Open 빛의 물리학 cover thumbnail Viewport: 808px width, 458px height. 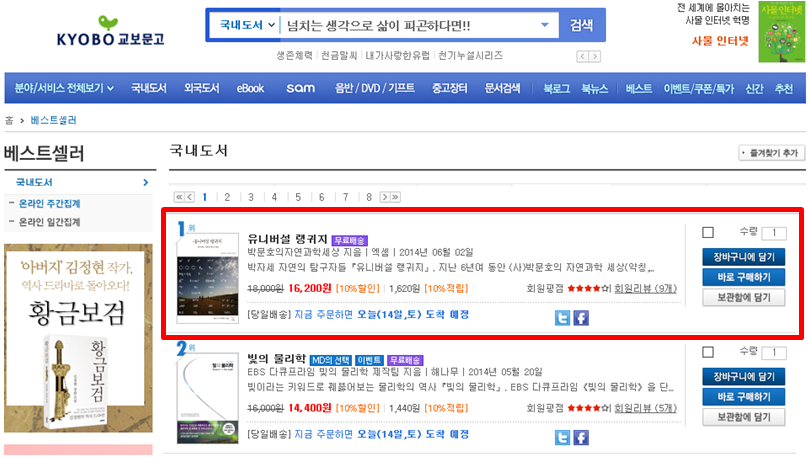[207, 398]
